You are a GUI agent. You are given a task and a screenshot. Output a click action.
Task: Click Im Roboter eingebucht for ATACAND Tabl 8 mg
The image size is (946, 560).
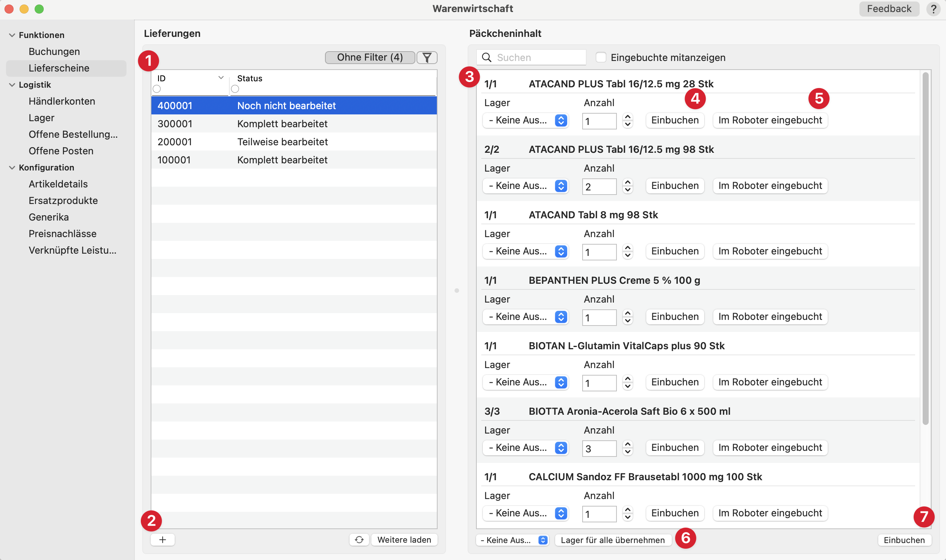point(770,251)
